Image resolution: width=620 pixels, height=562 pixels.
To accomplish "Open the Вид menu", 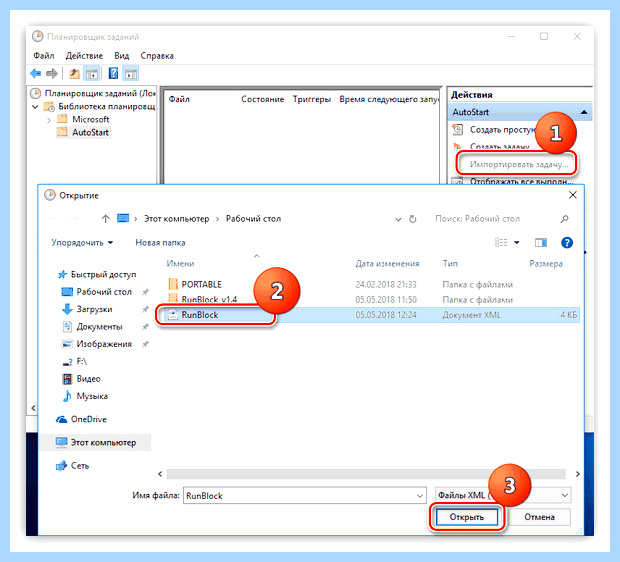I will pos(121,56).
